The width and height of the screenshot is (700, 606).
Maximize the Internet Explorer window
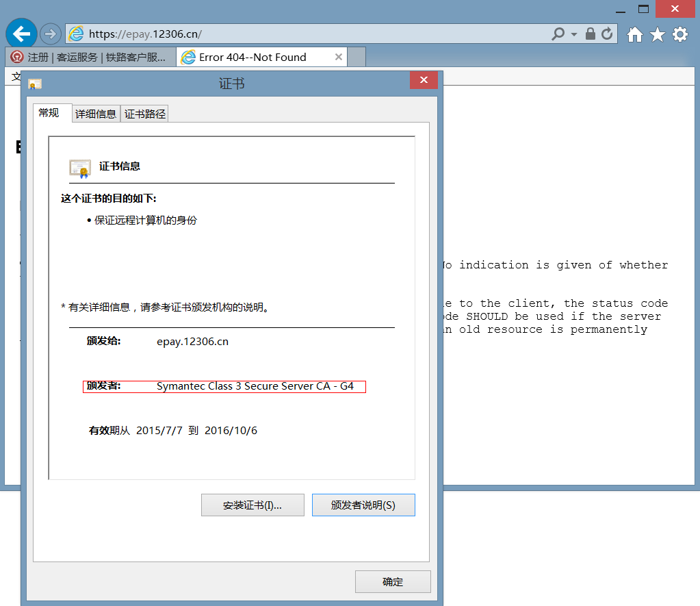(643, 9)
